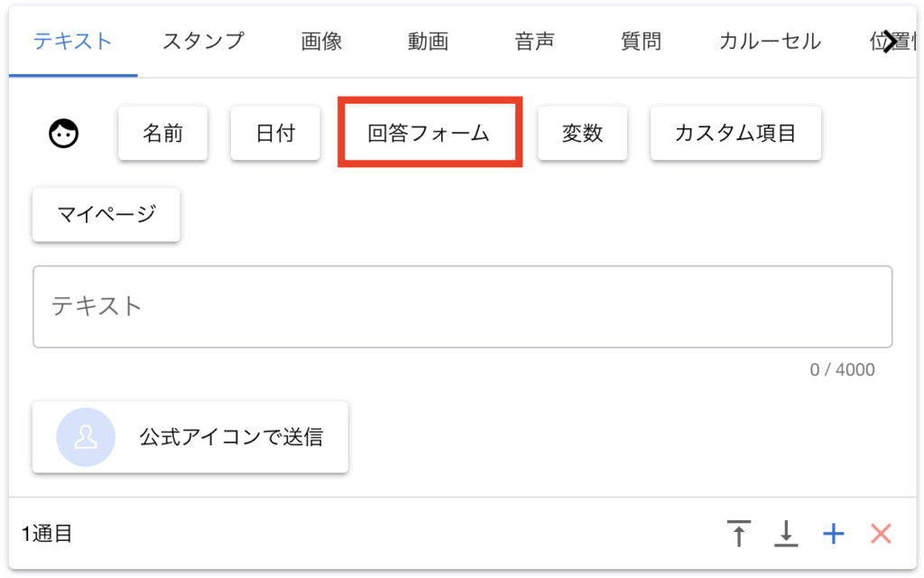Screen dimensions: 924x578
Task: Switch to the 動画 tab
Action: (428, 41)
